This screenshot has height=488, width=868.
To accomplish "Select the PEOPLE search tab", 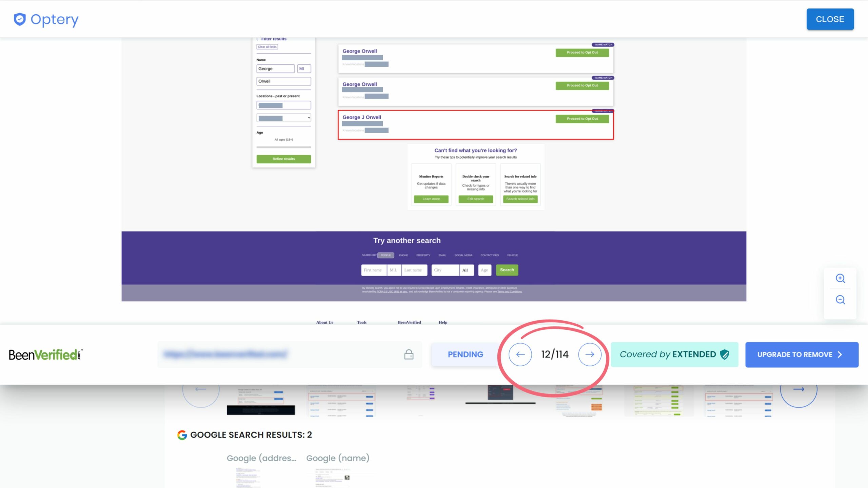I will pos(386,255).
